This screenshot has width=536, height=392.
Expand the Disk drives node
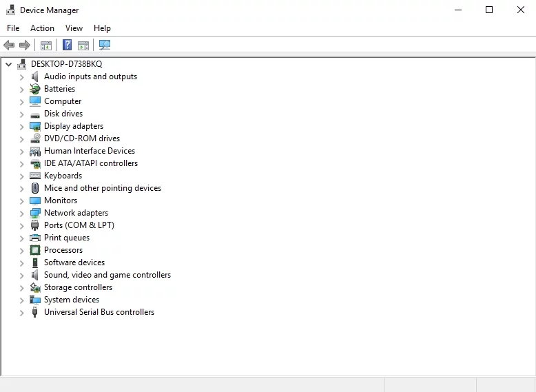point(21,114)
